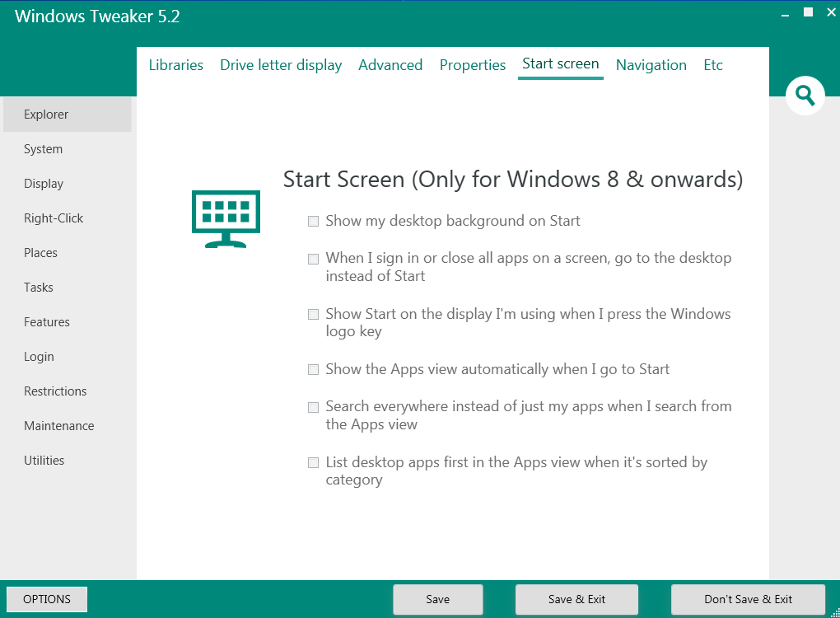This screenshot has height=618, width=840.
Task: Select Explorer in the sidebar
Action: pyautogui.click(x=68, y=115)
